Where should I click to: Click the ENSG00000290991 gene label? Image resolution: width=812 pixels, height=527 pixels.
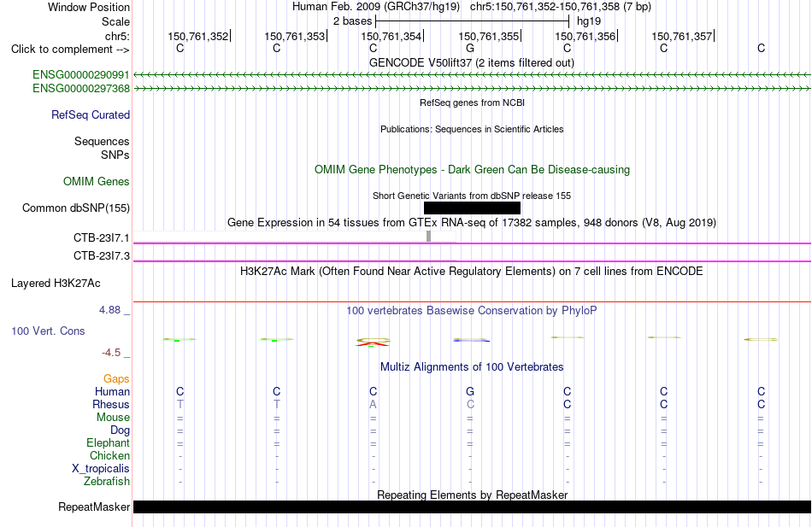point(81,75)
